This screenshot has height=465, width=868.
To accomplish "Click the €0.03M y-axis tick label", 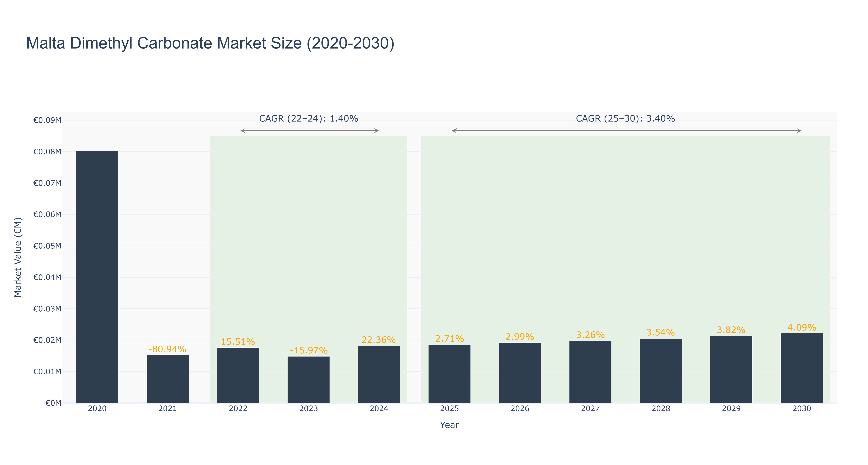I will pos(47,309).
